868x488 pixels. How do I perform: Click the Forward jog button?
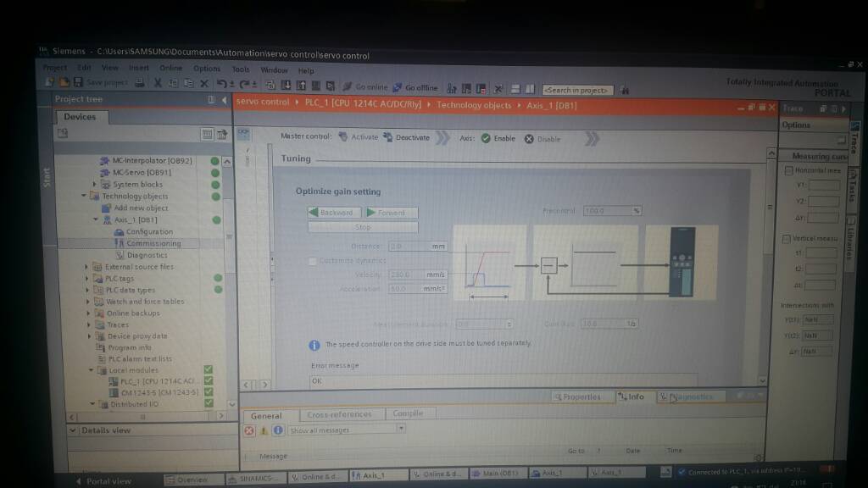pyautogui.click(x=390, y=213)
